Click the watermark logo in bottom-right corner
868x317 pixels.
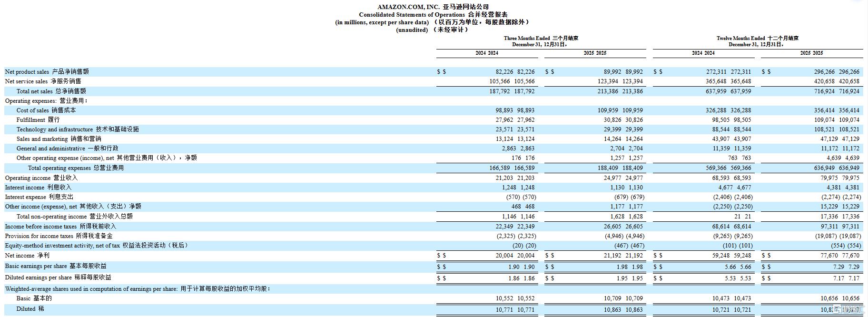coord(847,310)
